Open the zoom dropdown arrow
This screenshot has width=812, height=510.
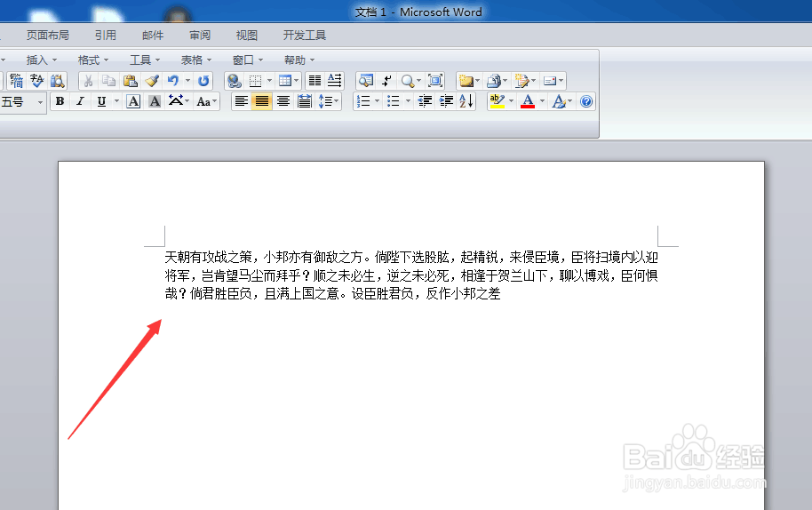(x=418, y=81)
